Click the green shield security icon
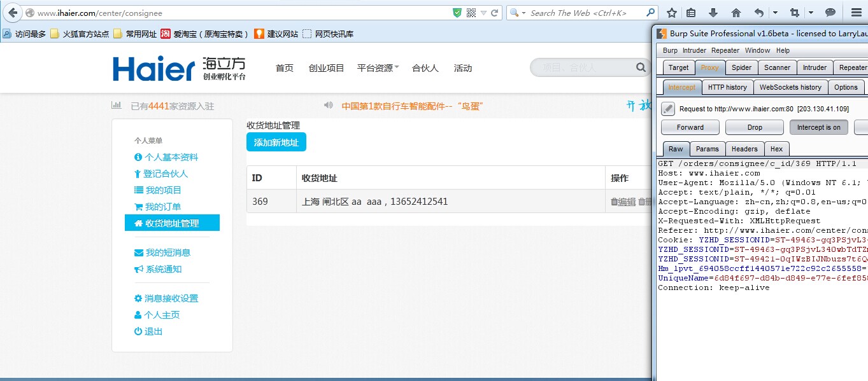This screenshot has width=868, height=381. tap(457, 13)
